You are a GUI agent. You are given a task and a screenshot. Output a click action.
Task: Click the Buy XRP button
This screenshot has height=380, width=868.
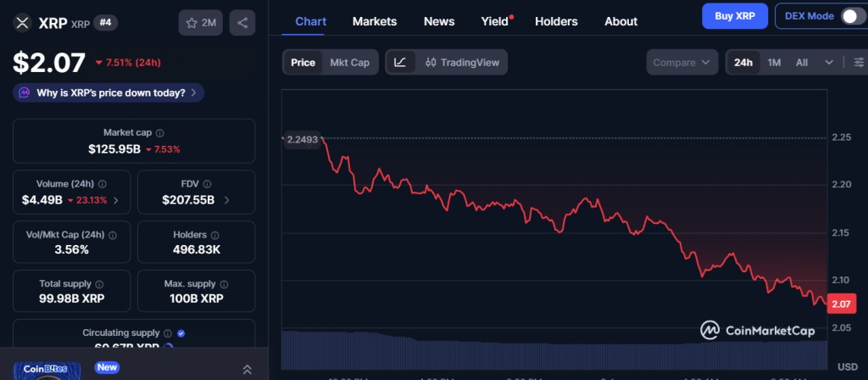(735, 15)
